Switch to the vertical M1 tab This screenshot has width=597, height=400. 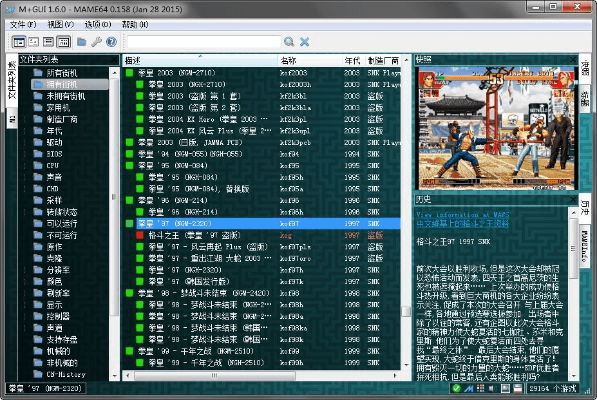12,119
